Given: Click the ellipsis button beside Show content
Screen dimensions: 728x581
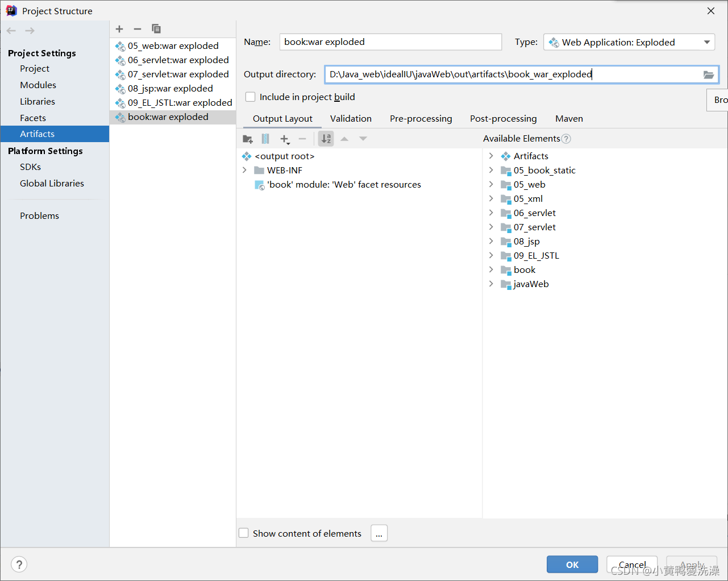Looking at the screenshot, I should pos(379,533).
